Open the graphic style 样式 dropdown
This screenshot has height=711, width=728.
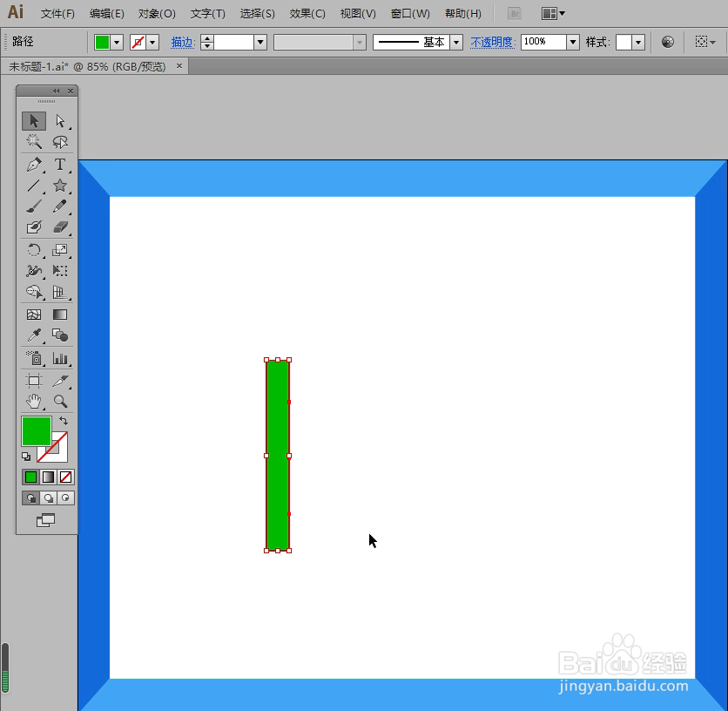point(638,43)
